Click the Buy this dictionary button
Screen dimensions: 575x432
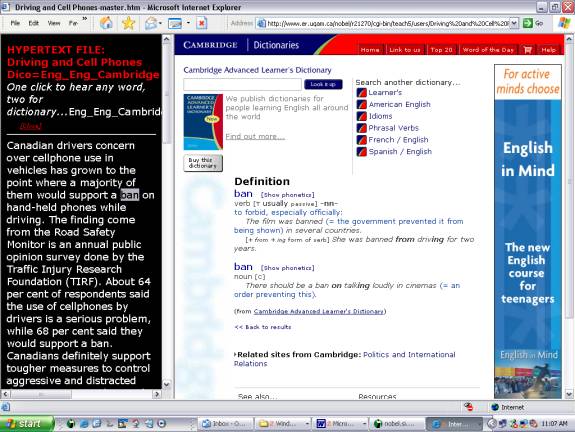[203, 163]
